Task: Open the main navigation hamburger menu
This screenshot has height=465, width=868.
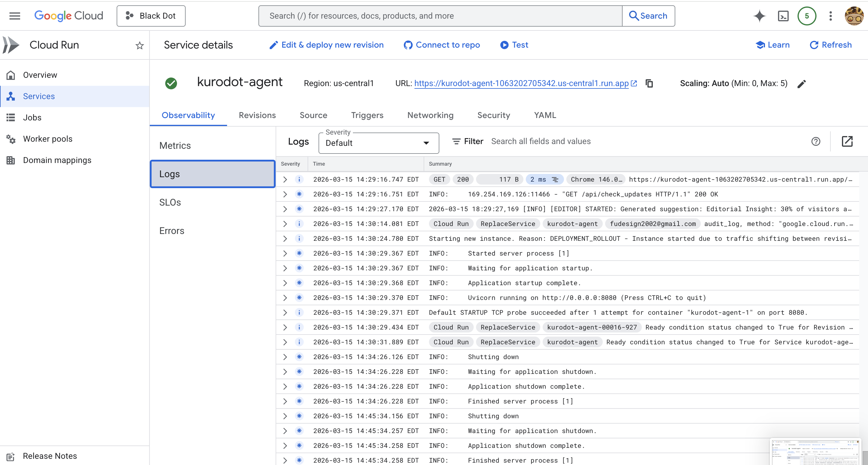Action: tap(15, 16)
